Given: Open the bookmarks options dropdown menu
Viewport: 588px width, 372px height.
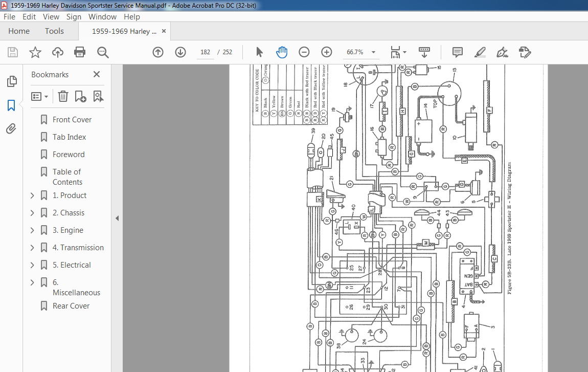Looking at the screenshot, I should coord(40,97).
